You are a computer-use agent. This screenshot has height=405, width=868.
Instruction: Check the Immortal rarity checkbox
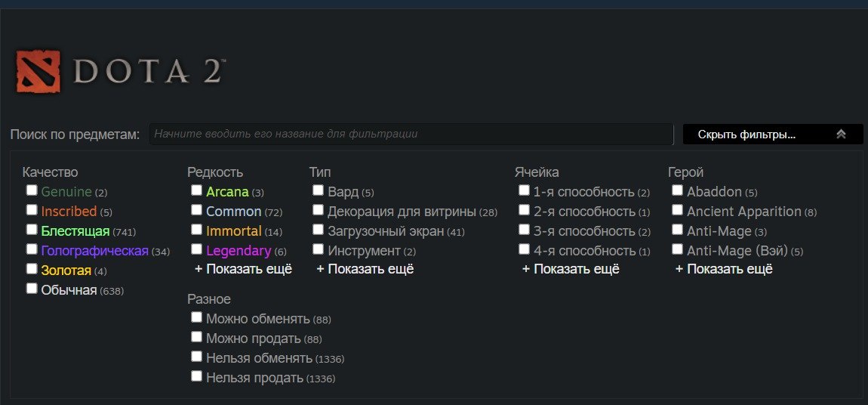click(x=196, y=230)
